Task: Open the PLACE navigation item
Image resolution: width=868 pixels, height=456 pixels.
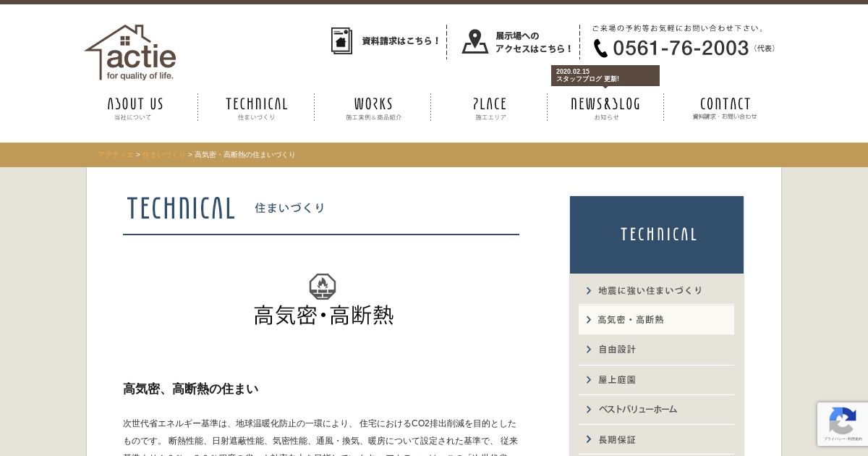Action: coord(490,107)
